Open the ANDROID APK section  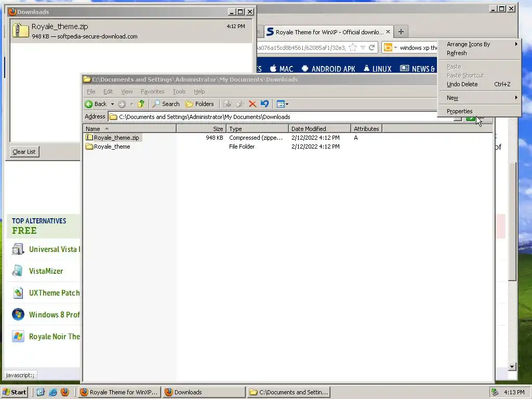tap(328, 69)
